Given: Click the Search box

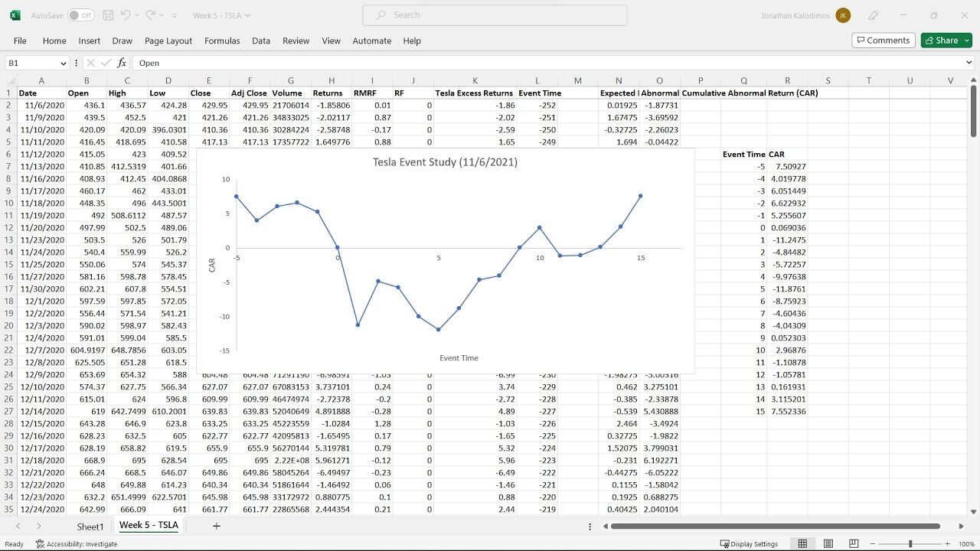Looking at the screenshot, I should (495, 15).
